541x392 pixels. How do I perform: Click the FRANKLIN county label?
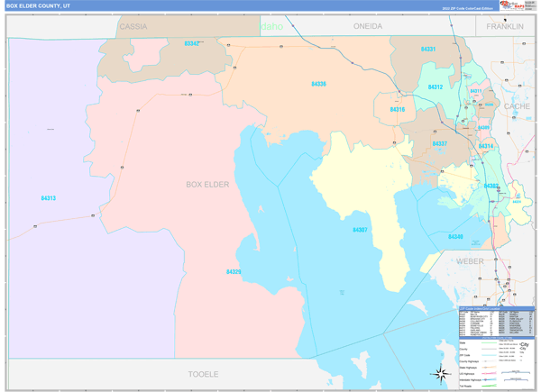(505, 26)
